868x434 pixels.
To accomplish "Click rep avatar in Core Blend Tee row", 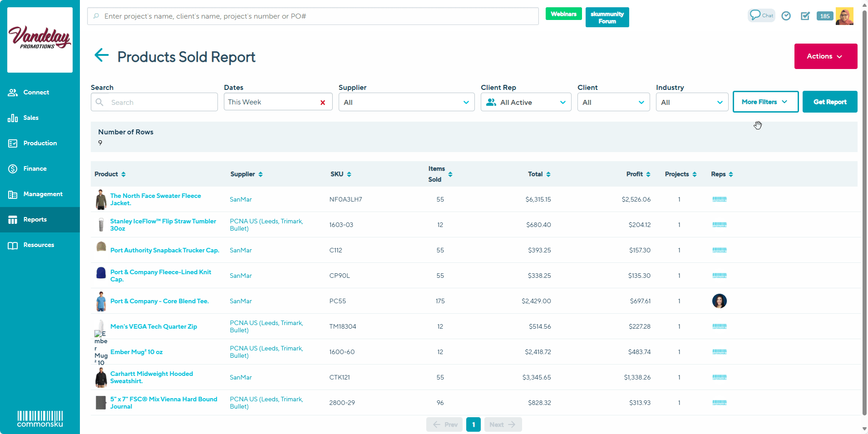I will [x=719, y=301].
